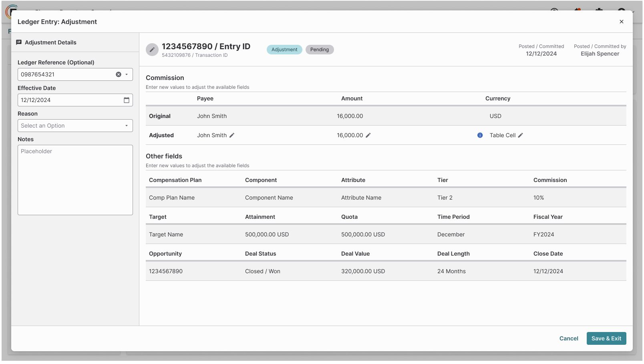This screenshot has width=644, height=364.
Task: Click the Original row payee John Smith
Action: 212,116
